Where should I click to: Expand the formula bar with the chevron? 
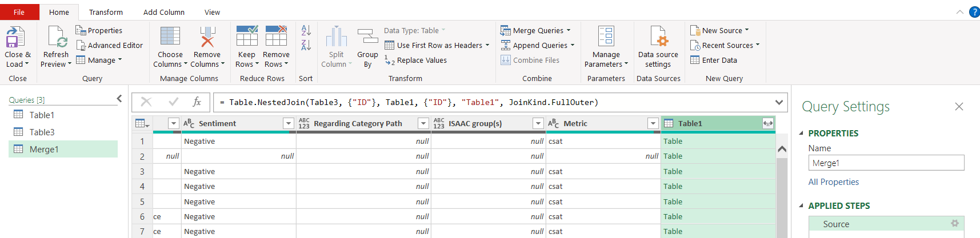click(779, 102)
